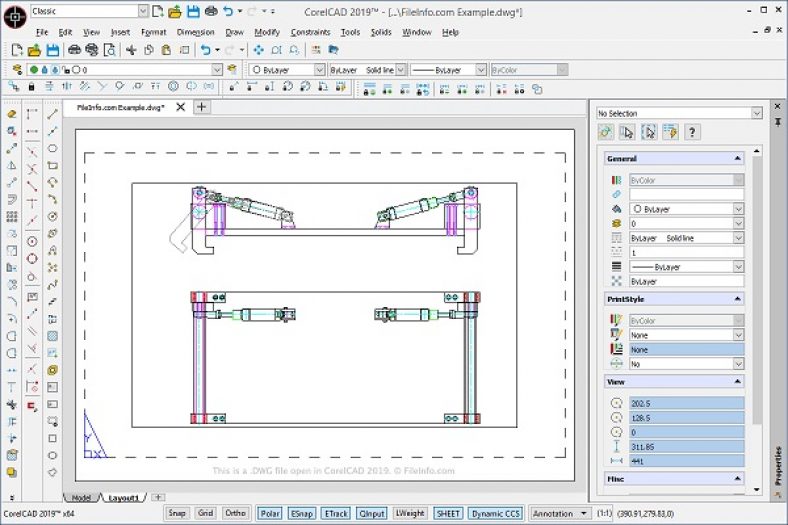
Task: Open the Layers Manager icon
Action: 16,70
